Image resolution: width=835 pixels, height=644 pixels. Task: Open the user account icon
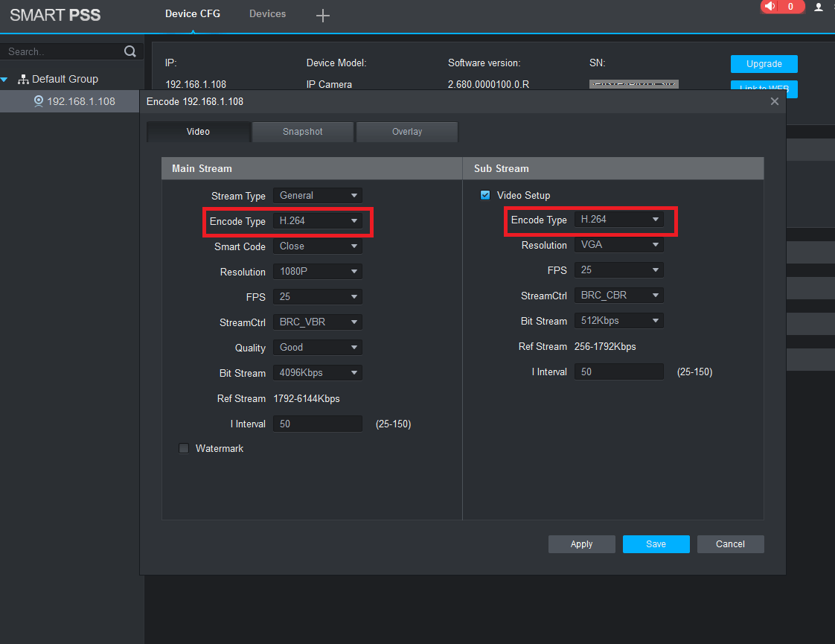tap(819, 7)
